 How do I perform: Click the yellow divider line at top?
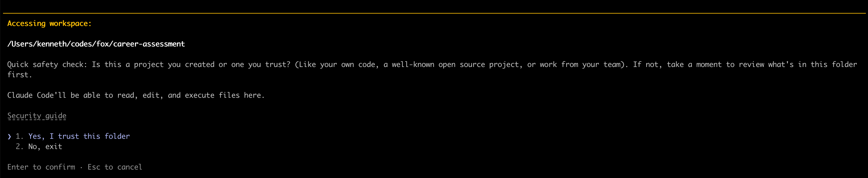[434, 13]
